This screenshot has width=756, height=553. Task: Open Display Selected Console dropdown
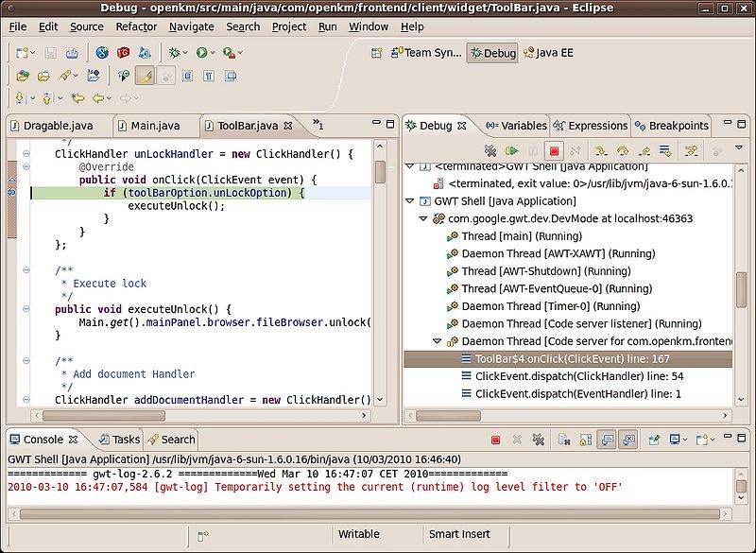tap(684, 440)
